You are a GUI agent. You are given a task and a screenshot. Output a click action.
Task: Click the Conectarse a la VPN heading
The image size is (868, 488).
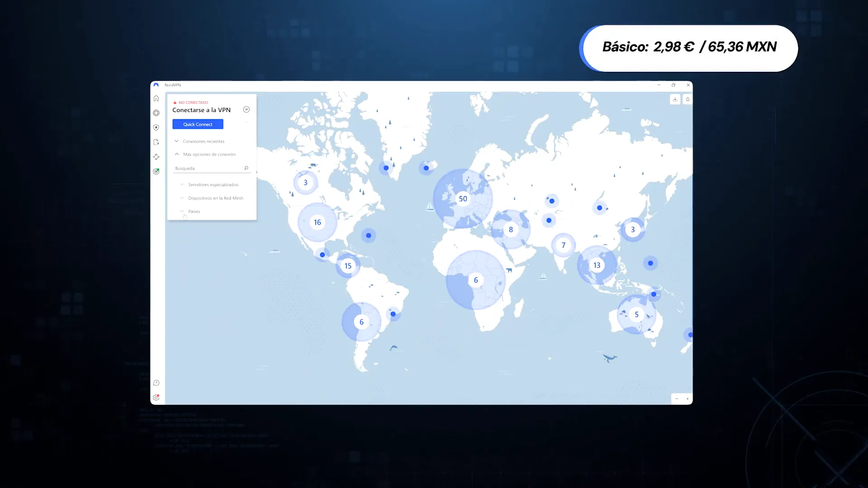click(201, 110)
